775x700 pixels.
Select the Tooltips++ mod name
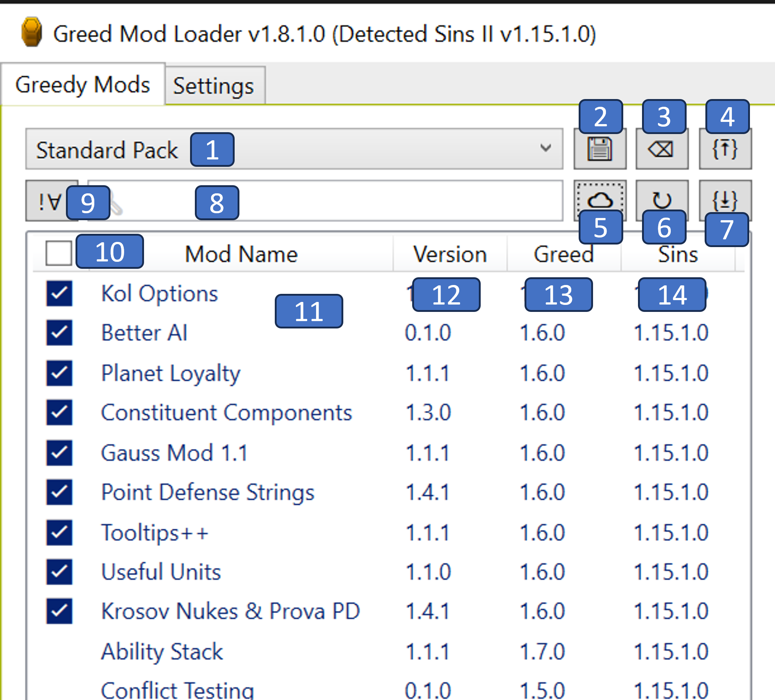[155, 533]
